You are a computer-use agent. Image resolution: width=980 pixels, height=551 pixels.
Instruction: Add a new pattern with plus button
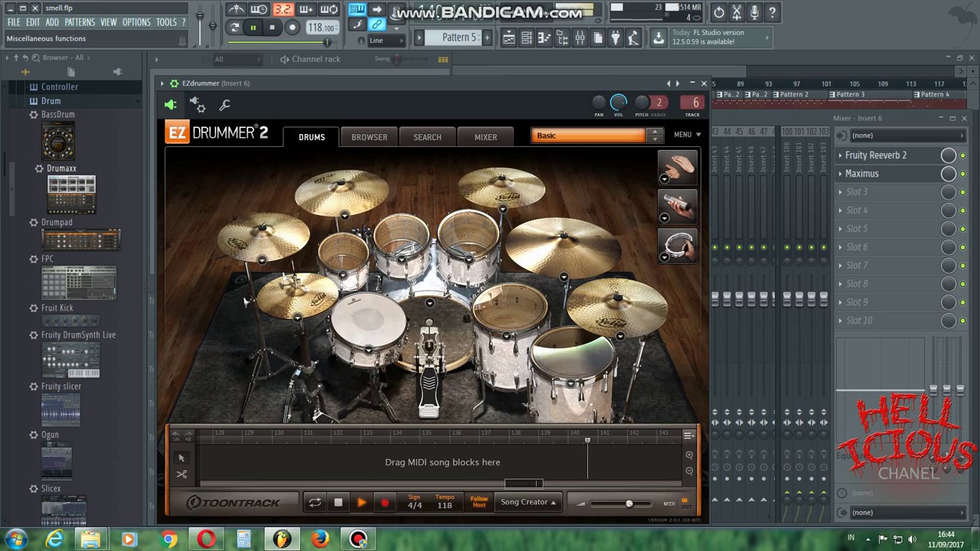coord(487,37)
